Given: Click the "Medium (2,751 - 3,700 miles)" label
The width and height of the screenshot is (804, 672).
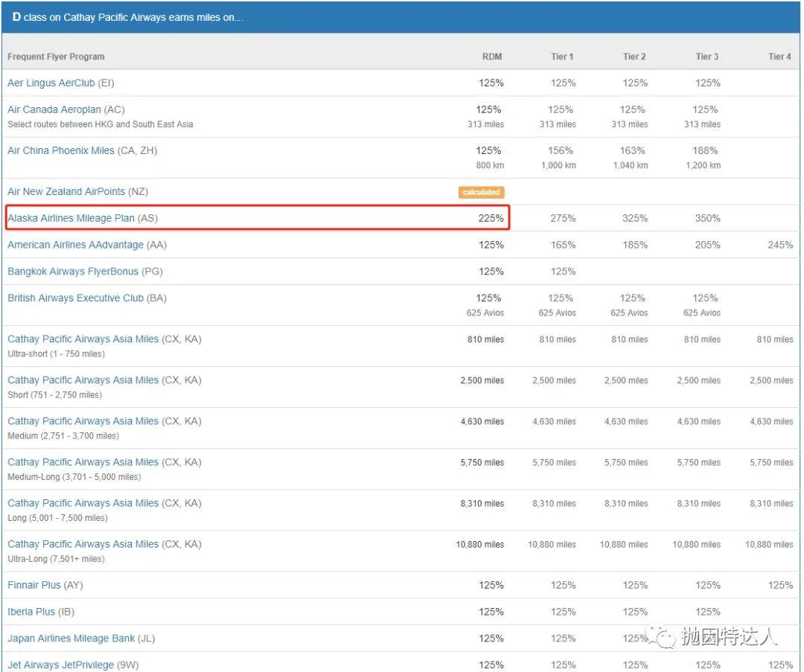Looking at the screenshot, I should (63, 436).
